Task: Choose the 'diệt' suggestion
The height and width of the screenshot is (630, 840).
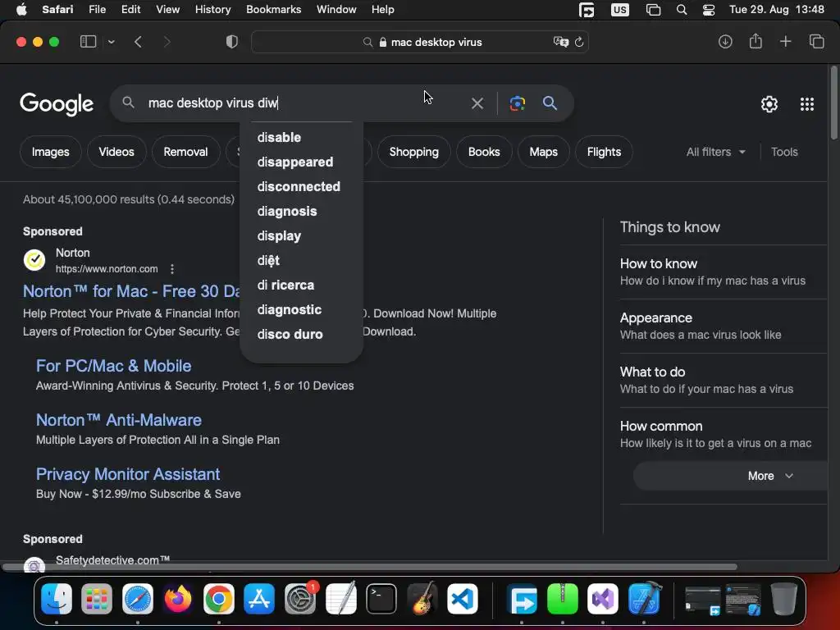Action: coord(268,260)
